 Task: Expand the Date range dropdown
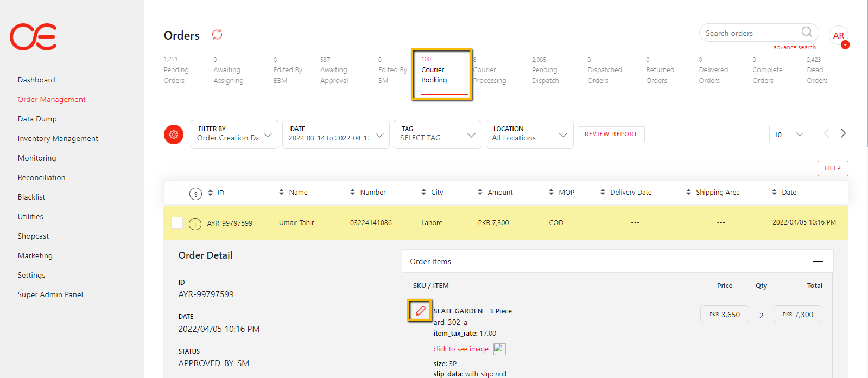[335, 134]
